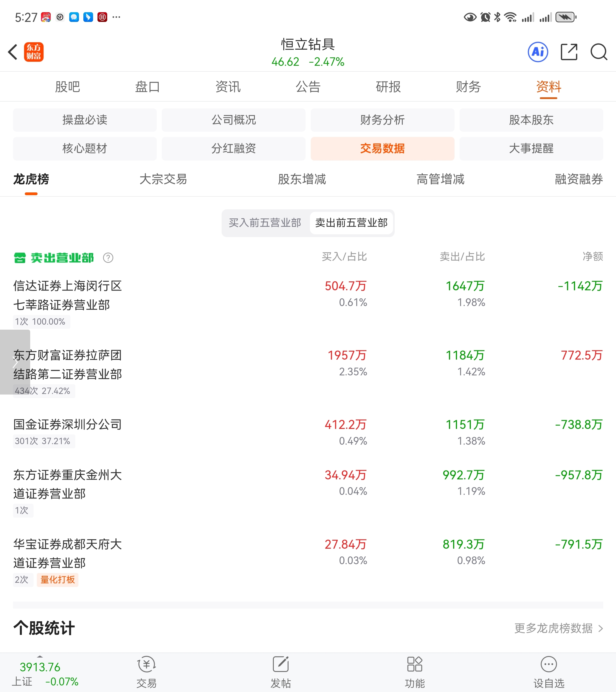
Task: Tap the 设自选 icon
Action: 548,665
